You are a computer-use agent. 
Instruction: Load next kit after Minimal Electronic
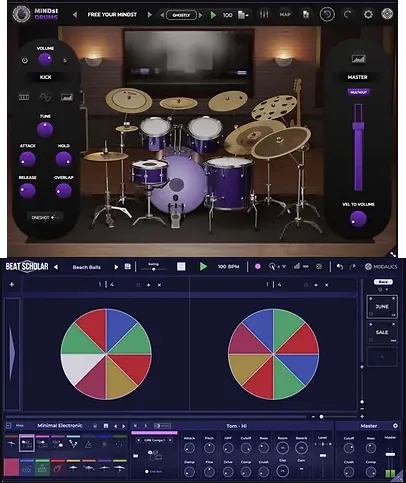pyautogui.click(x=124, y=426)
